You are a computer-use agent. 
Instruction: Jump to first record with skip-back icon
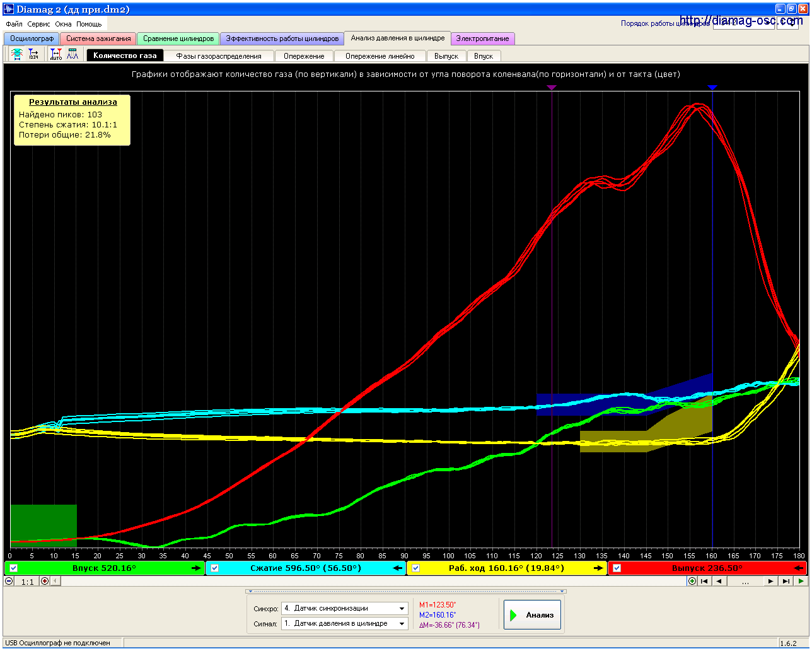click(x=705, y=581)
